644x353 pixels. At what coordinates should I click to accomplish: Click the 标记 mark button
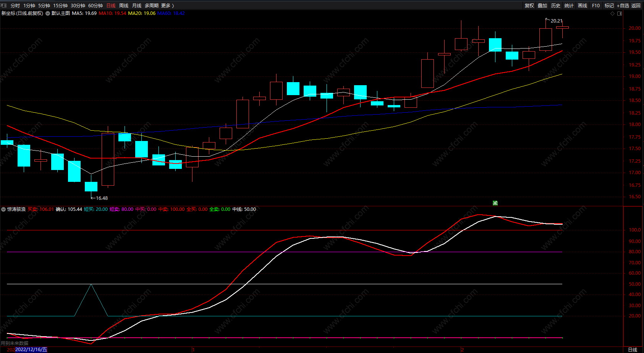(x=609, y=6)
